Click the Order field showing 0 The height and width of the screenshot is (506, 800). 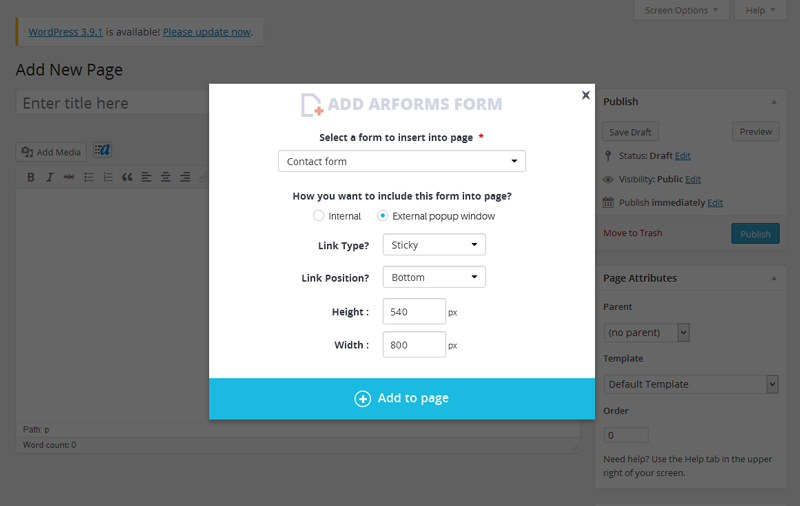tap(626, 435)
